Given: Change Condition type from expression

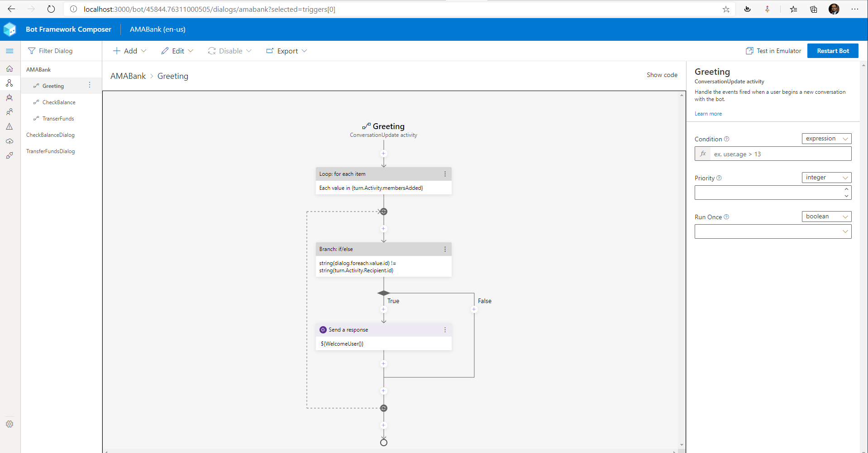Looking at the screenshot, I should [x=826, y=139].
